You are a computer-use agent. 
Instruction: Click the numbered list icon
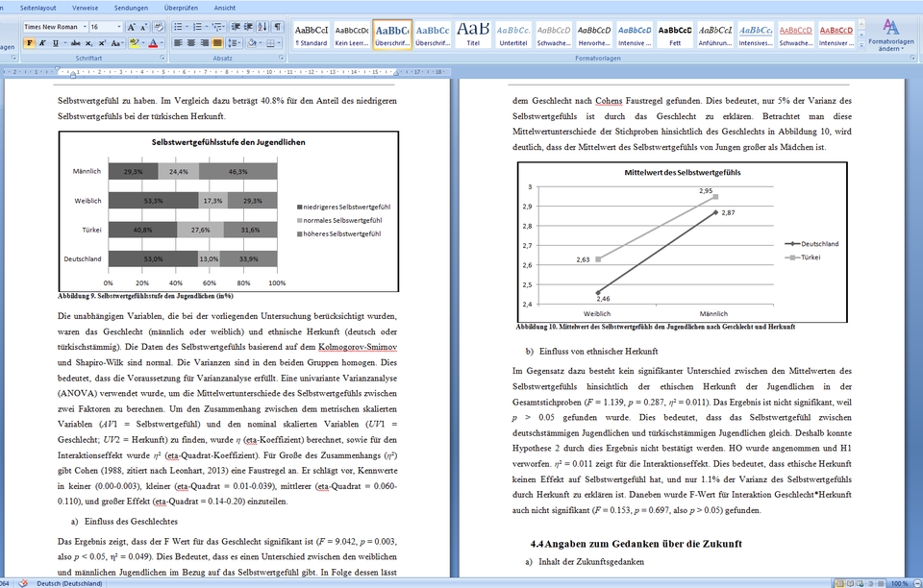tap(197, 27)
